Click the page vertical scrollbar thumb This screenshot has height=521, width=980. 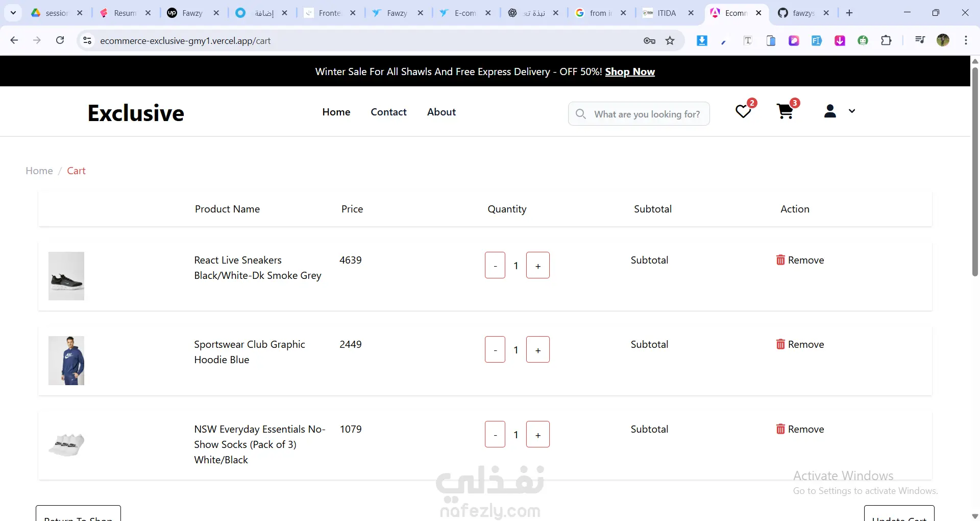(975, 172)
